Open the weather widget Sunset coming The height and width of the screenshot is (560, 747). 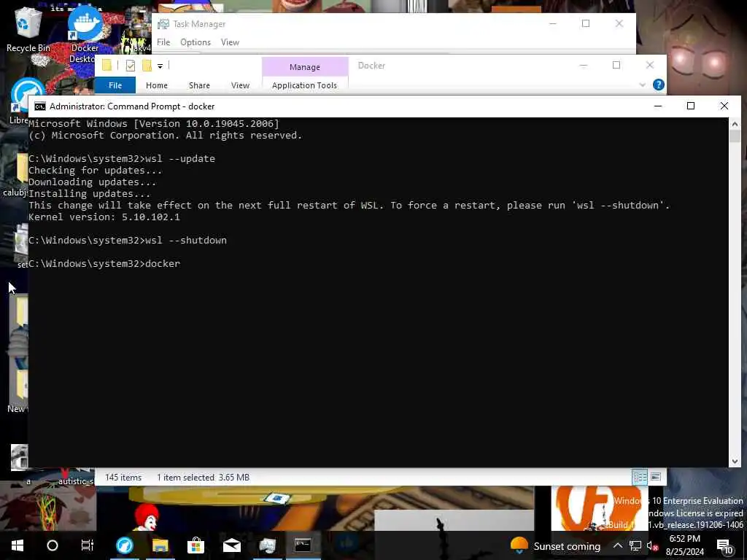click(x=555, y=545)
